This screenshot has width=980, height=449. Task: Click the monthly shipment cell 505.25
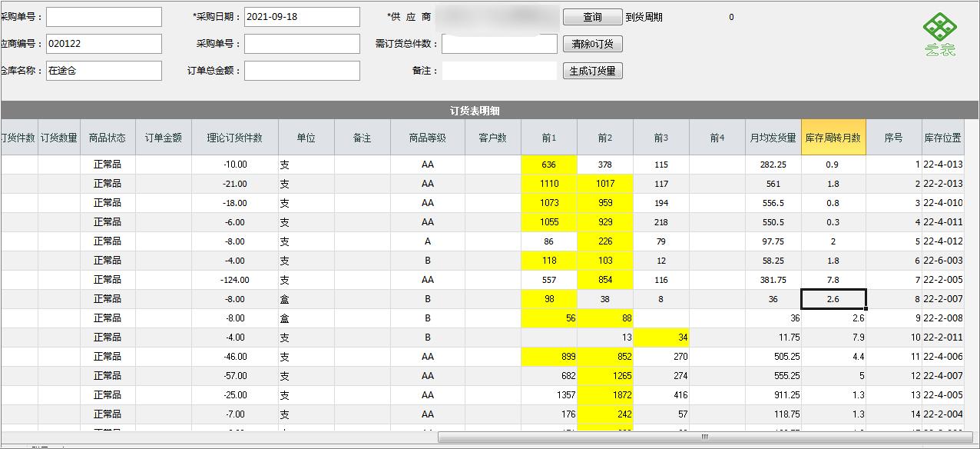(x=773, y=357)
